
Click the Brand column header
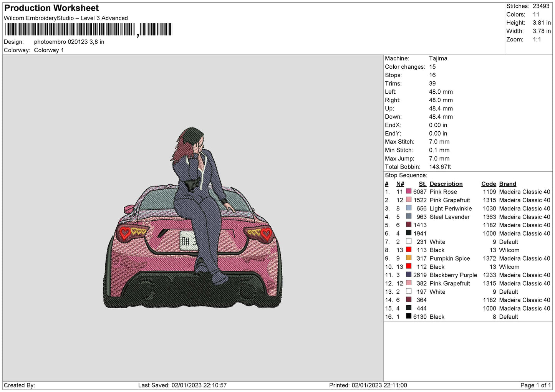(x=507, y=184)
